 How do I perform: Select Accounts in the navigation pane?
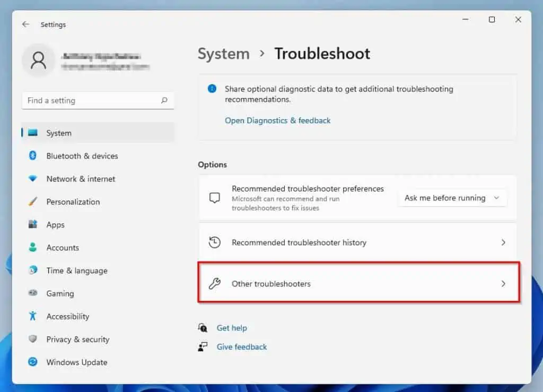(63, 247)
